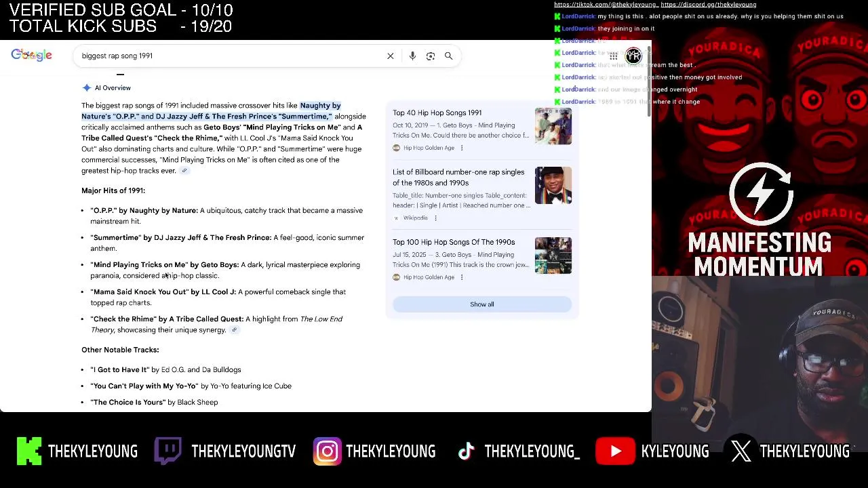Open the tiktok.com/@thekyleyoung link
The width and height of the screenshot is (868, 488).
(x=606, y=5)
